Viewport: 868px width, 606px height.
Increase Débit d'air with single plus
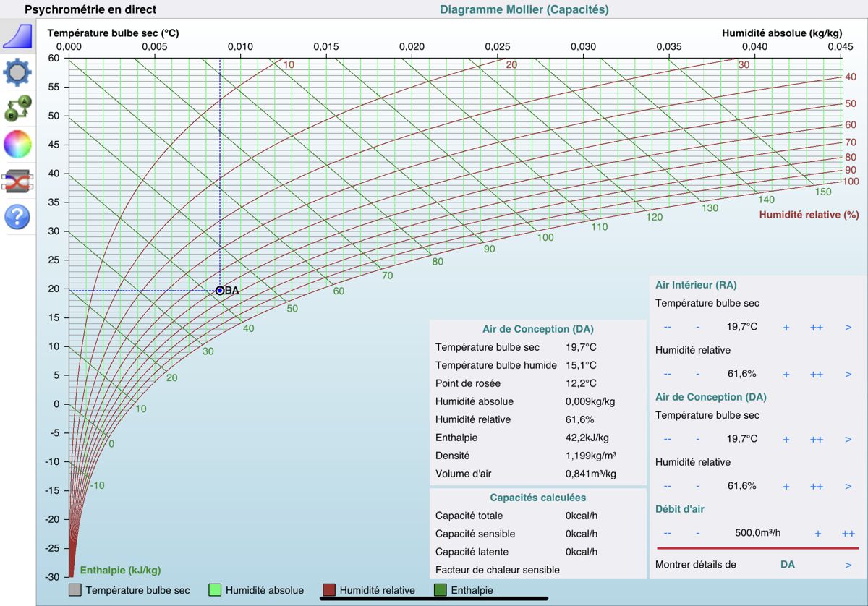tap(818, 533)
